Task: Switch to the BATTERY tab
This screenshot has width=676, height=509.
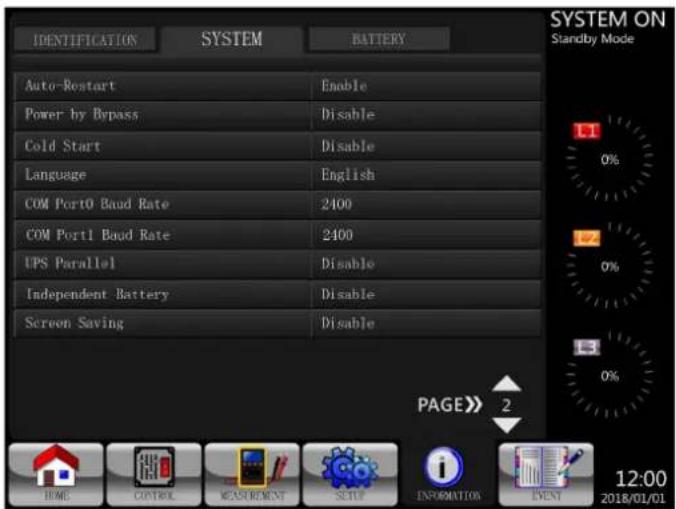Action: pyautogui.click(x=379, y=39)
